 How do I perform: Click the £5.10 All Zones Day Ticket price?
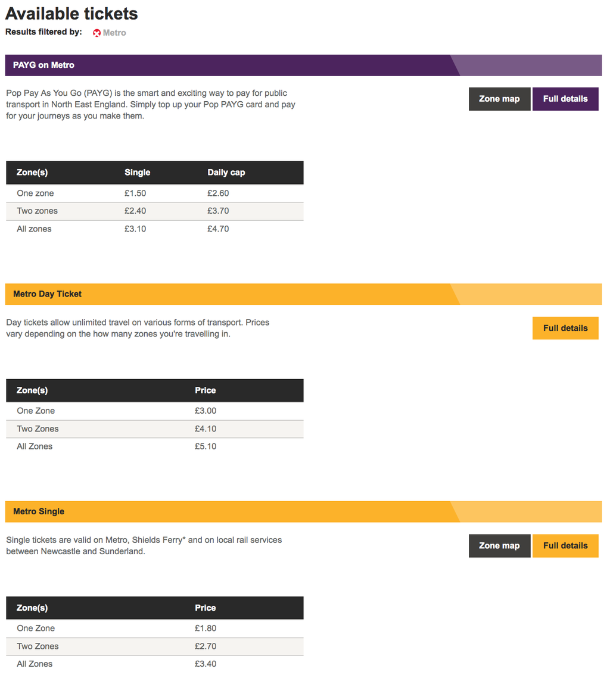coord(206,446)
